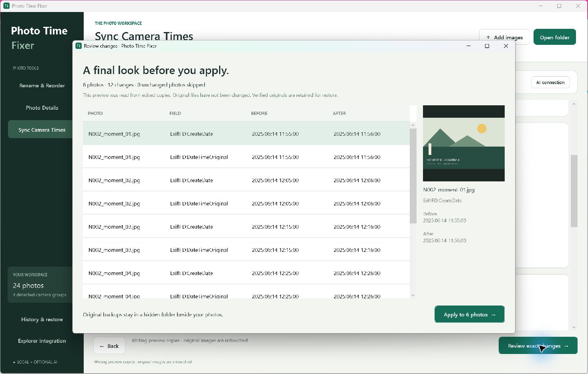Click the scroll-up arrow of changes table

[413, 125]
